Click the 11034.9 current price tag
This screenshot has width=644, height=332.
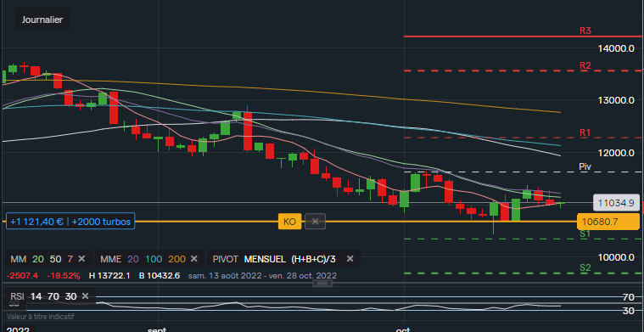[616, 203]
